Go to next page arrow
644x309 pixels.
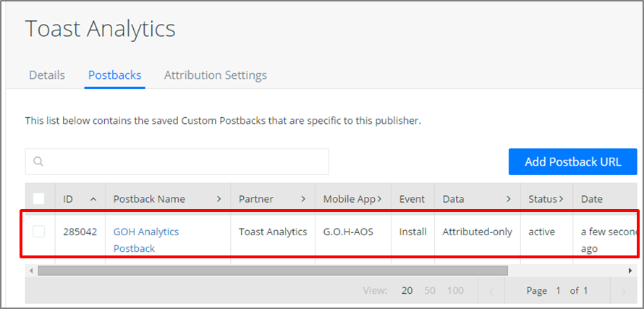[x=623, y=292]
